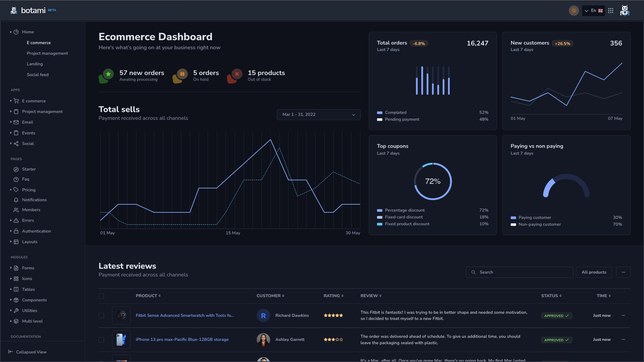Click the Notifications bell icon in sidebar
The height and width of the screenshot is (362, 644).
pos(16,200)
